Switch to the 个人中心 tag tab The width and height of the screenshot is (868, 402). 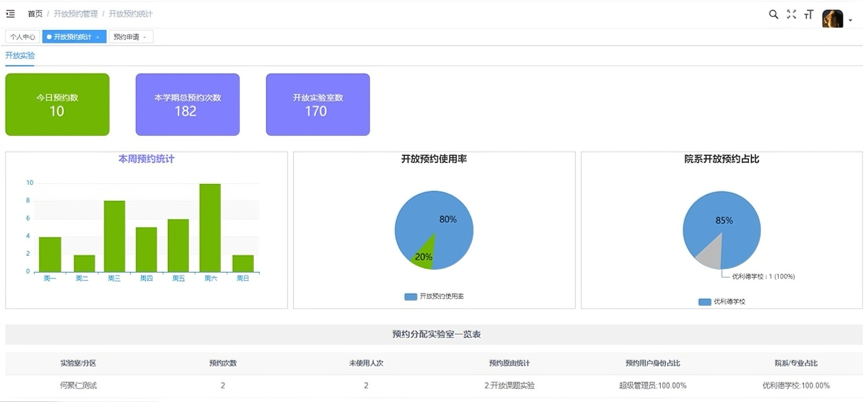(23, 37)
